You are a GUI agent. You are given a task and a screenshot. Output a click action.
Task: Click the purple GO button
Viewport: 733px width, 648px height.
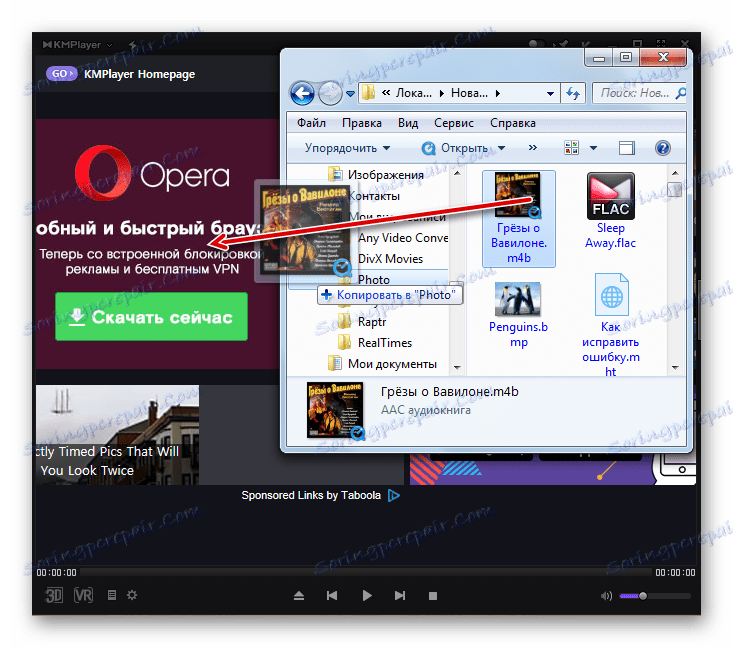pos(61,74)
